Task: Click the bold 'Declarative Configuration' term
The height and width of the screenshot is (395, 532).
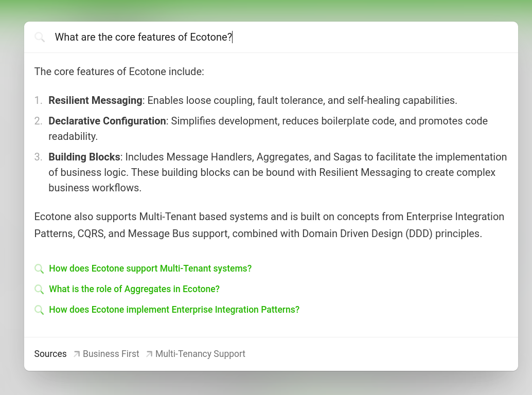Action: pos(107,121)
